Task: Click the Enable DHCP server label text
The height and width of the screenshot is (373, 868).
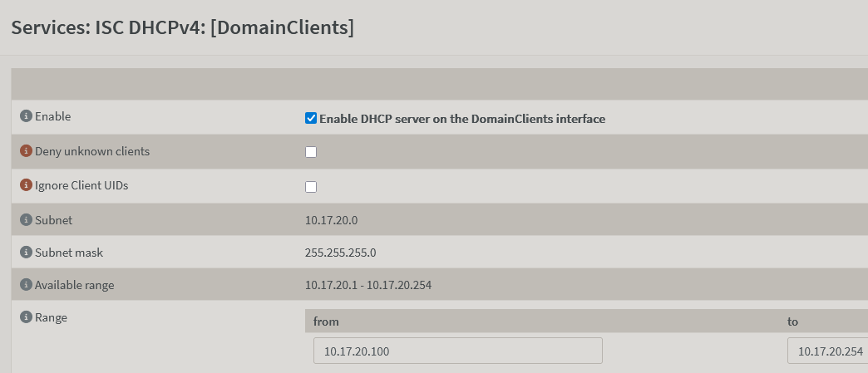Action: point(462,119)
